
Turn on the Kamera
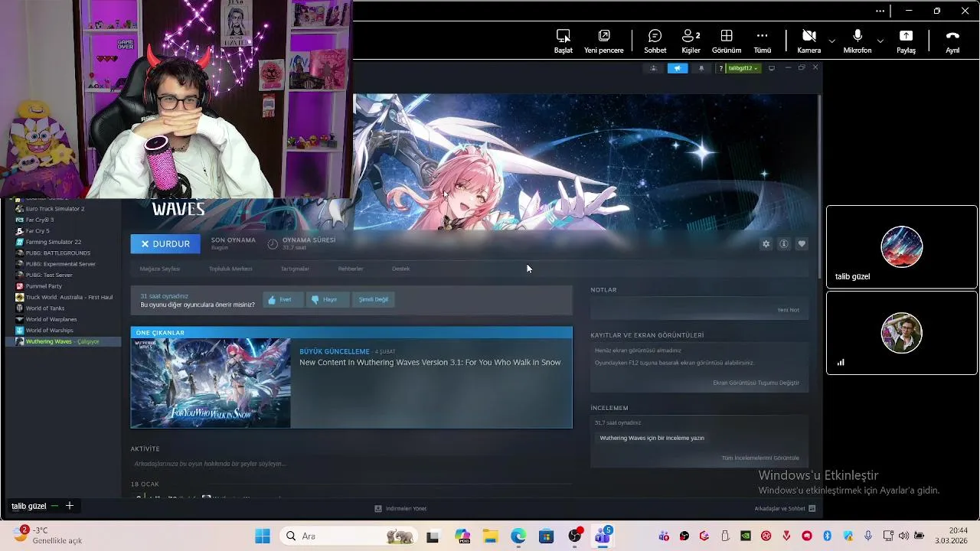[808, 41]
